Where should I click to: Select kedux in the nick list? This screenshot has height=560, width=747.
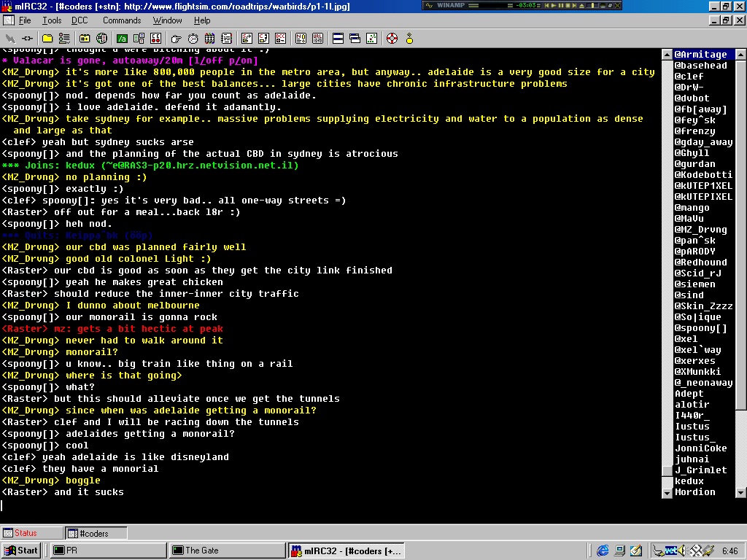pos(689,481)
